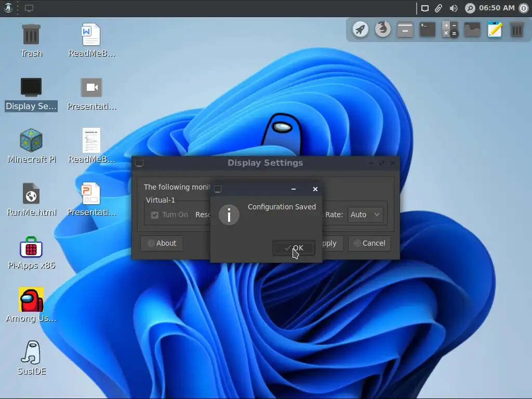Click the Display Settings window title bar
This screenshot has width=532, height=399.
pyautogui.click(x=265, y=163)
